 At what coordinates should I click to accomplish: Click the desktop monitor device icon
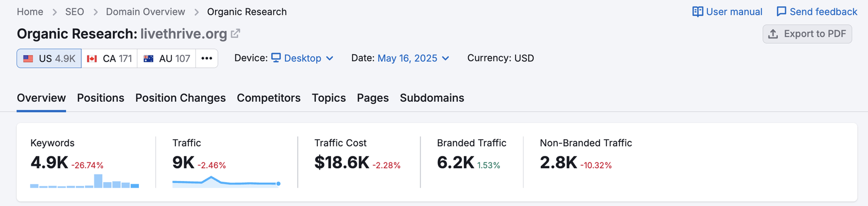pos(276,58)
